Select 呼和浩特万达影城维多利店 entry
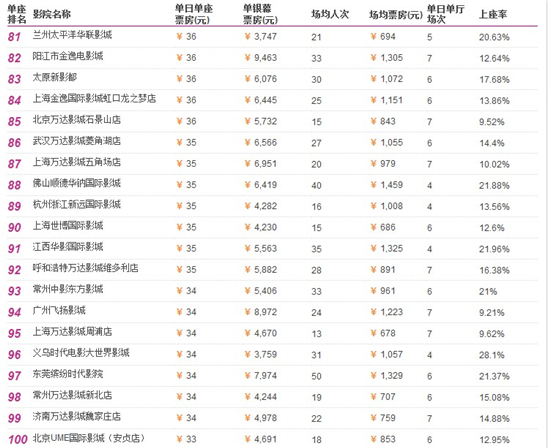The height and width of the screenshot is (448, 550). point(86,268)
